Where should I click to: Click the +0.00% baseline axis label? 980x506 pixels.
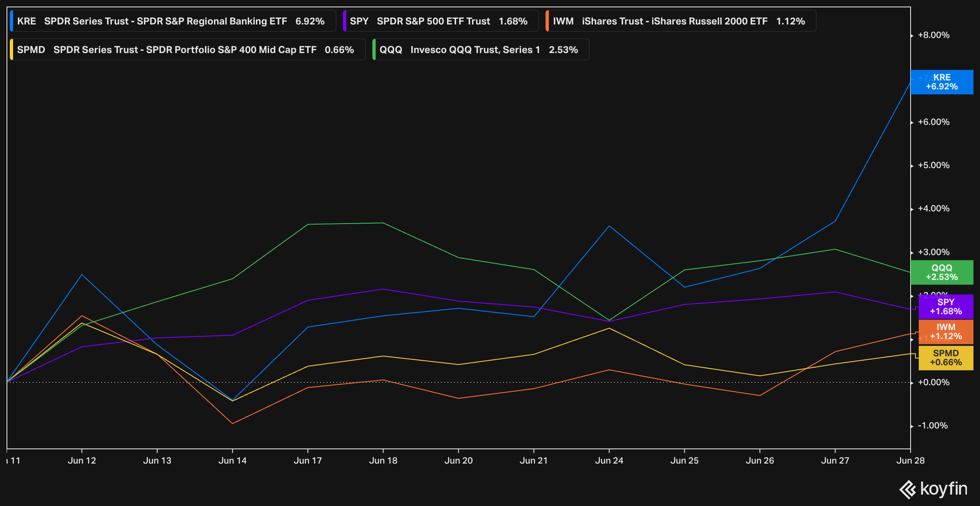click(x=933, y=382)
